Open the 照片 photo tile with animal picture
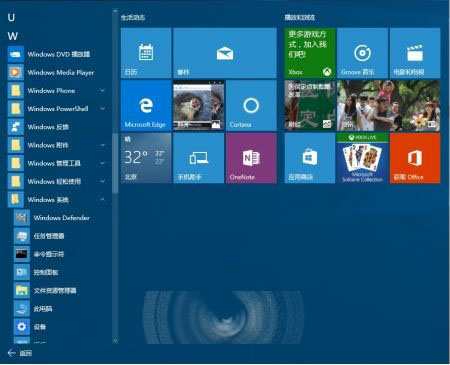The height and width of the screenshot is (365, 450). click(199, 105)
